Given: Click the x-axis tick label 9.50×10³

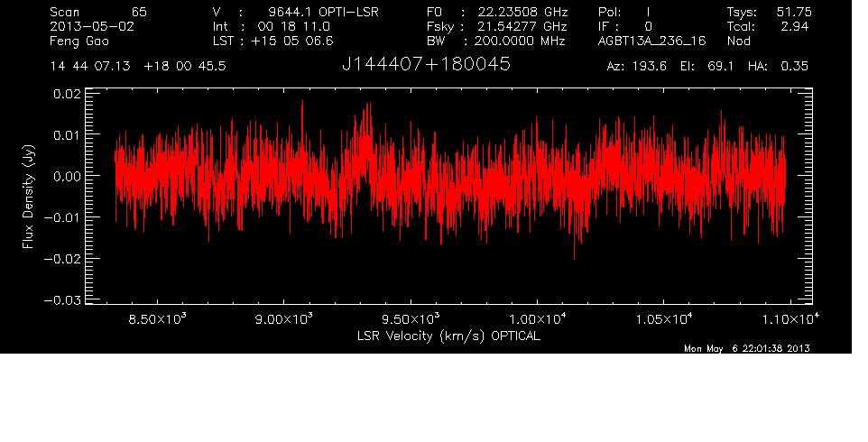Looking at the screenshot, I should [x=411, y=319].
